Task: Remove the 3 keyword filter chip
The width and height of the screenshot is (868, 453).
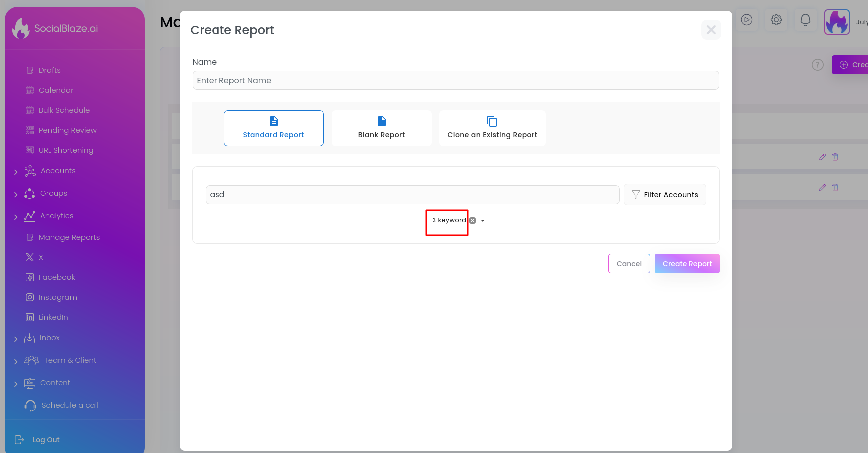Action: coord(473,220)
